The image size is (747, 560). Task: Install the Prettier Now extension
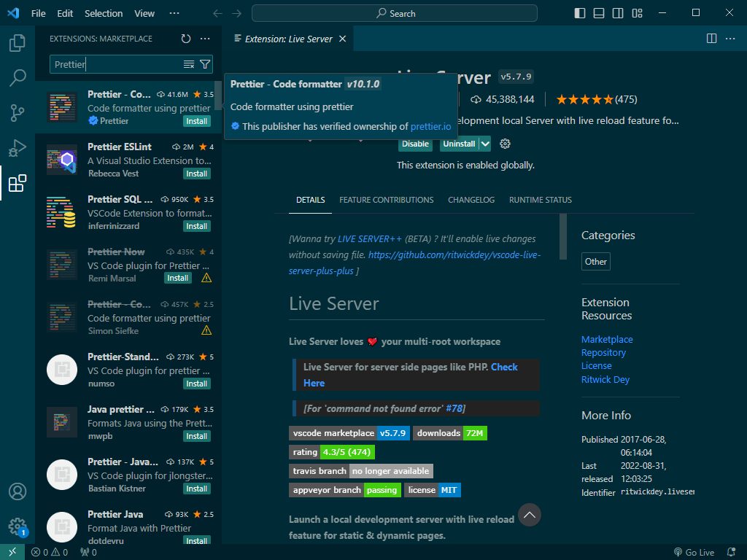click(x=178, y=278)
